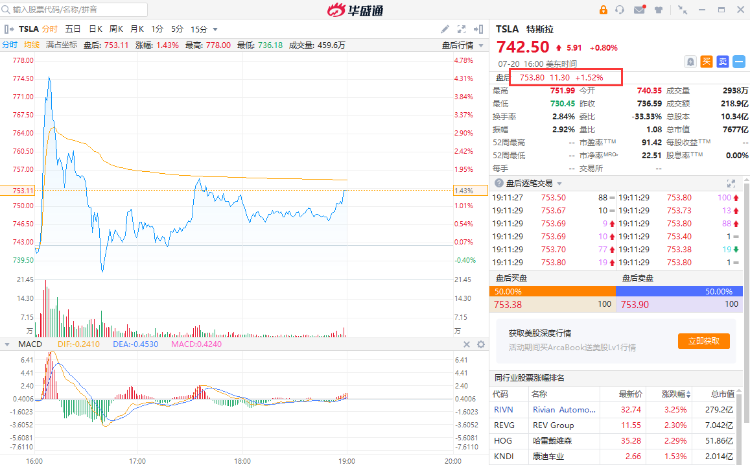Click the stock code search field
The width and height of the screenshot is (750, 465).
(x=74, y=9)
